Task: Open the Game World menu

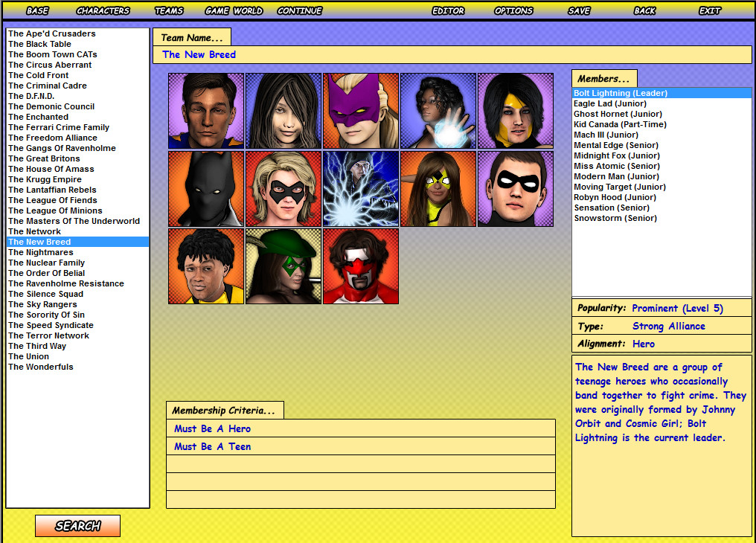Action: 234,10
